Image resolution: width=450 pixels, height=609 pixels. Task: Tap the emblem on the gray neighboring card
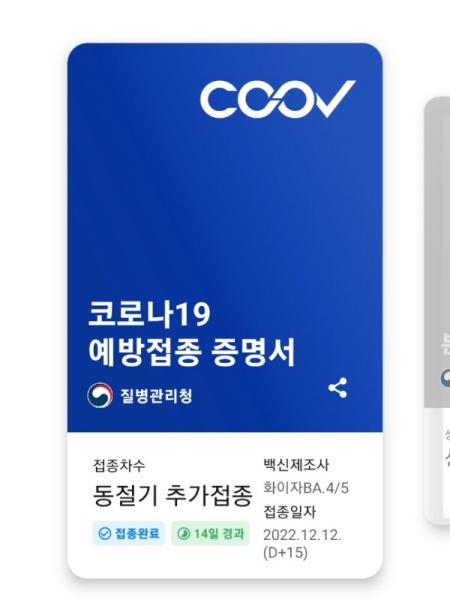[446, 378]
